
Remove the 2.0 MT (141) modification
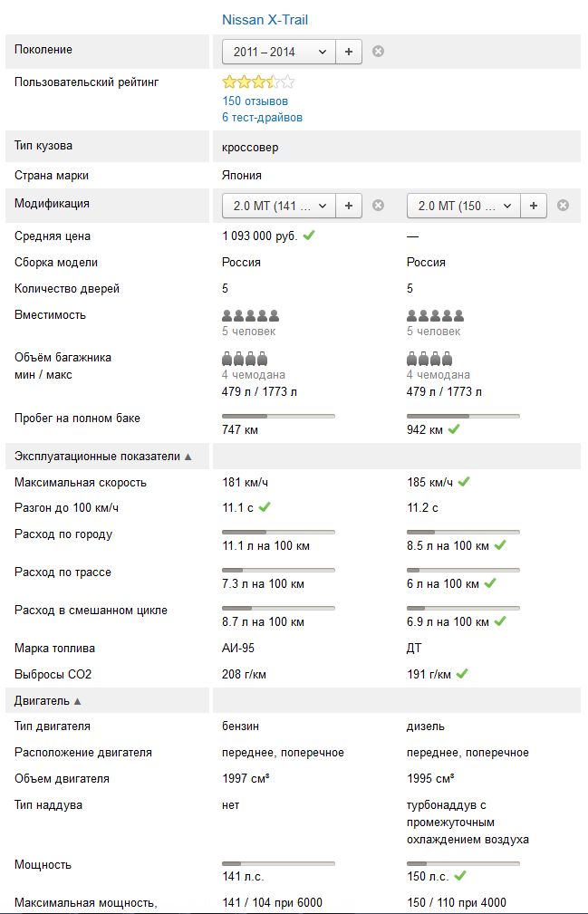[378, 206]
